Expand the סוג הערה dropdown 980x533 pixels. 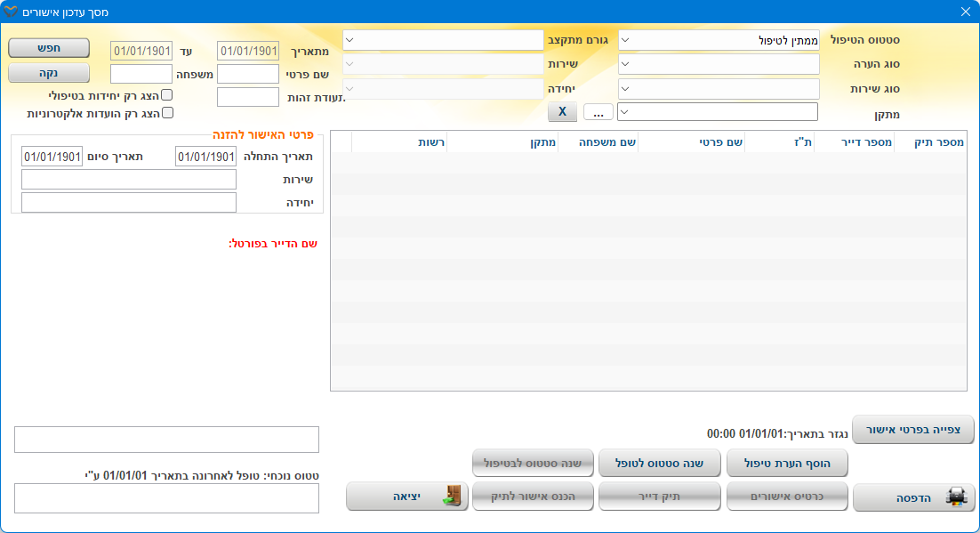coord(625,64)
